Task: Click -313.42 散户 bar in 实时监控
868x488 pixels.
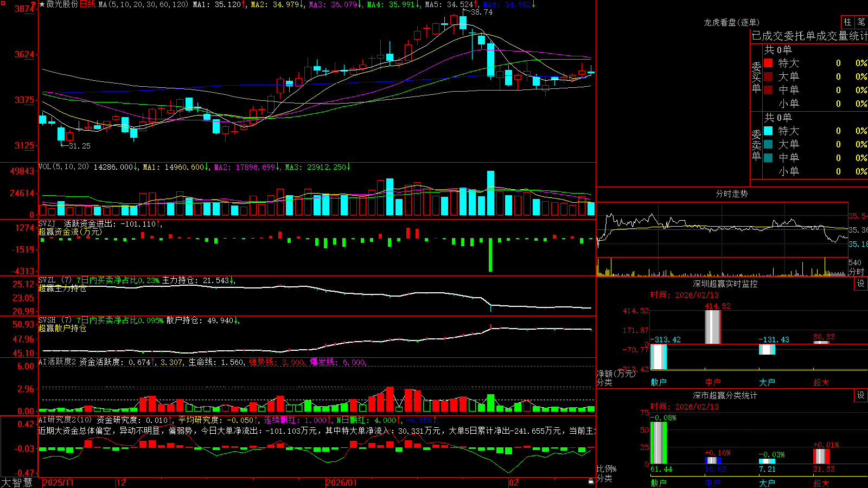Action: tap(658, 357)
